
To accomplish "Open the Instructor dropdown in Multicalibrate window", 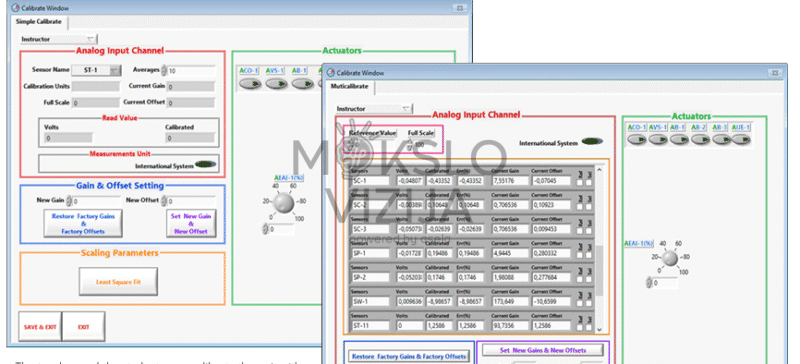I will pyautogui.click(x=374, y=109).
